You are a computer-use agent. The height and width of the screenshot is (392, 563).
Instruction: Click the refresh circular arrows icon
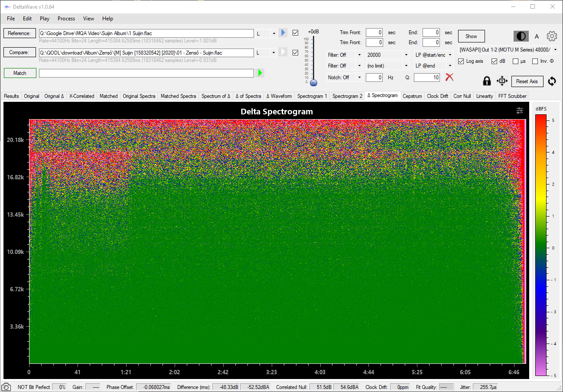coord(552,81)
